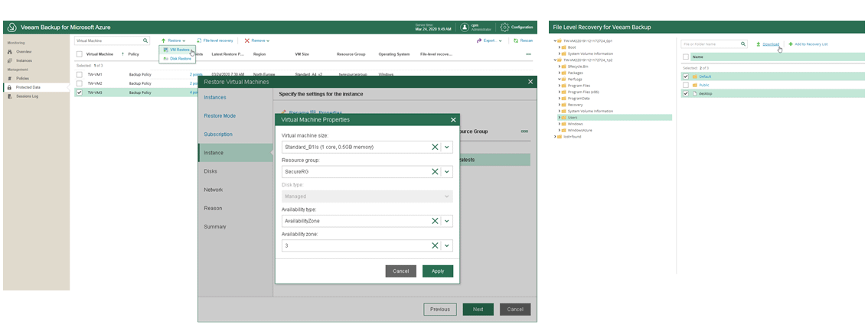
Task: Click the red X Remove icon
Action: (247, 41)
